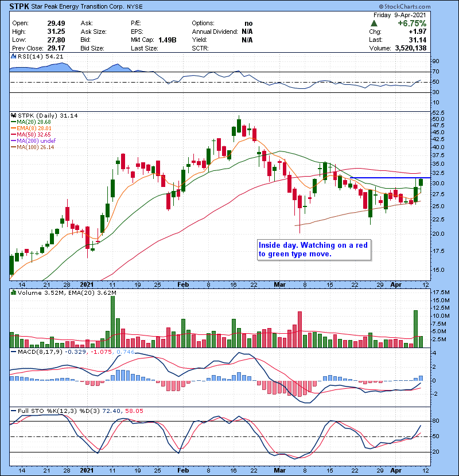This screenshot has width=459, height=476.
Task: Click the Volume 3.52M, EMA(20) 3.62M label
Action: [67, 292]
